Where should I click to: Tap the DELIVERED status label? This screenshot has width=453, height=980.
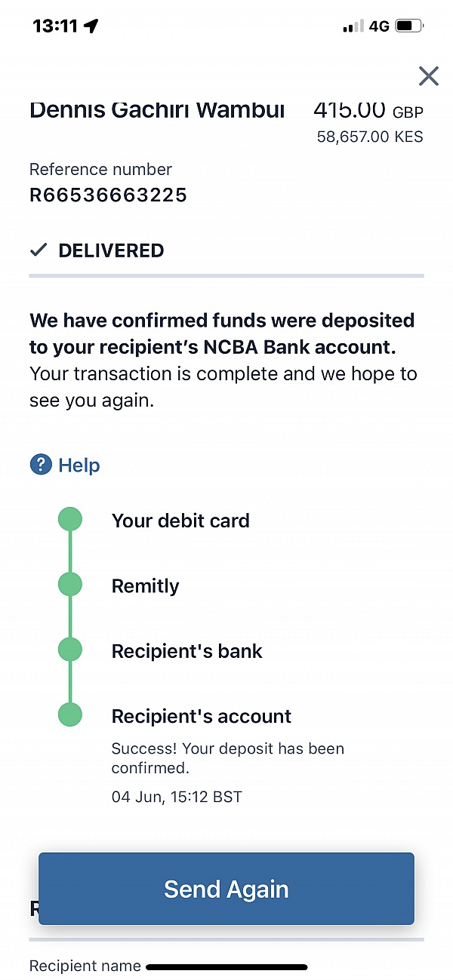point(111,250)
